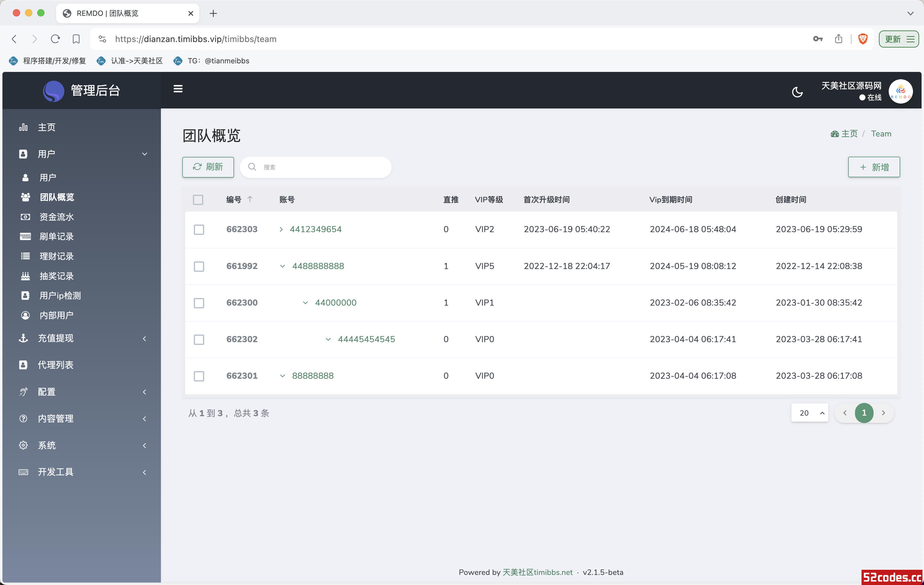Screen dimensions: 924x585
Task: Toggle checkbox for entry 662303
Action: coord(199,229)
